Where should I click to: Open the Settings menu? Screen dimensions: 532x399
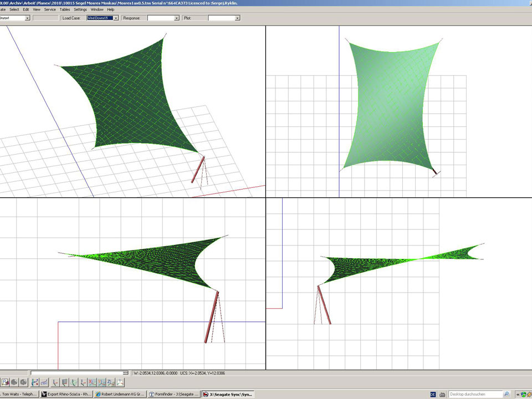[x=80, y=9]
